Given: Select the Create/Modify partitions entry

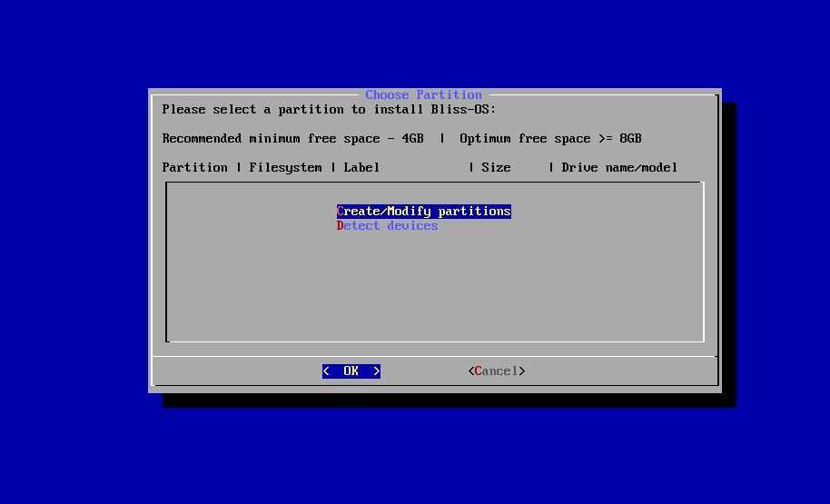Looking at the screenshot, I should tap(423, 212).
